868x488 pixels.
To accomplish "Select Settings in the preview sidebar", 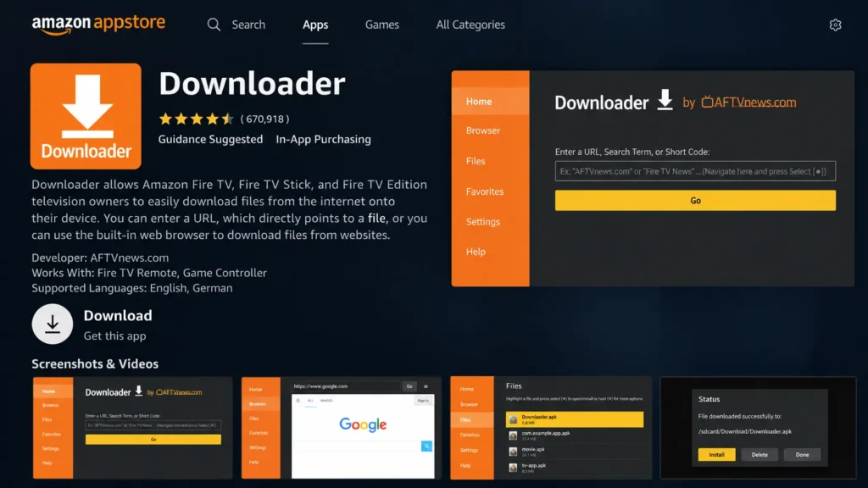I will tap(482, 222).
